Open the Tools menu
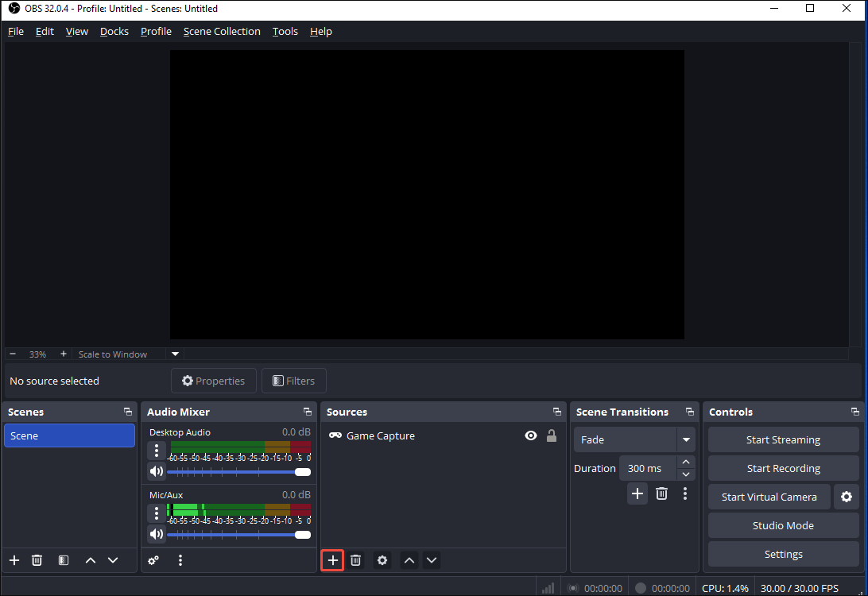 coord(285,31)
